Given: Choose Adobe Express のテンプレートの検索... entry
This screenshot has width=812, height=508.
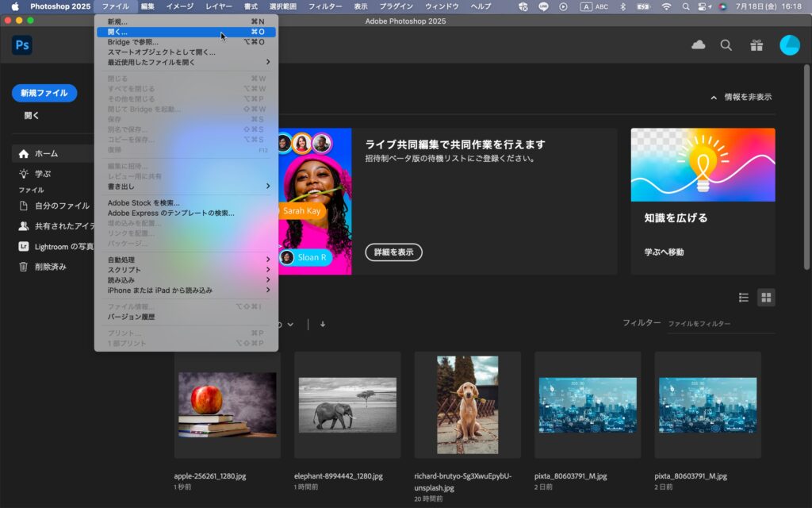Looking at the screenshot, I should pyautogui.click(x=186, y=213).
